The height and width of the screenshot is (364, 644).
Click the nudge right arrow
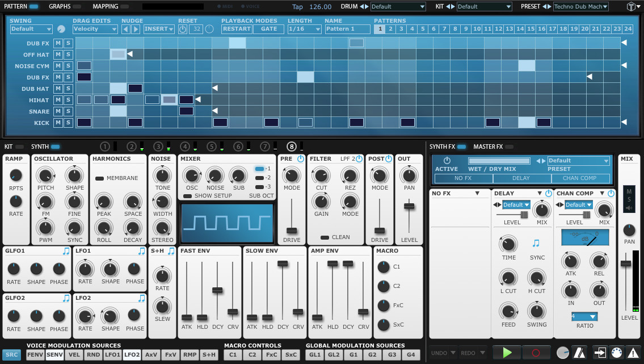[136, 29]
